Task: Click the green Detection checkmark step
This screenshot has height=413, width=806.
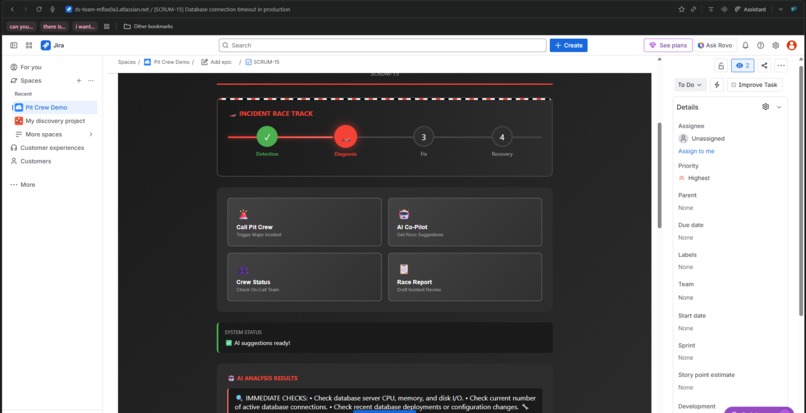Action: point(267,137)
